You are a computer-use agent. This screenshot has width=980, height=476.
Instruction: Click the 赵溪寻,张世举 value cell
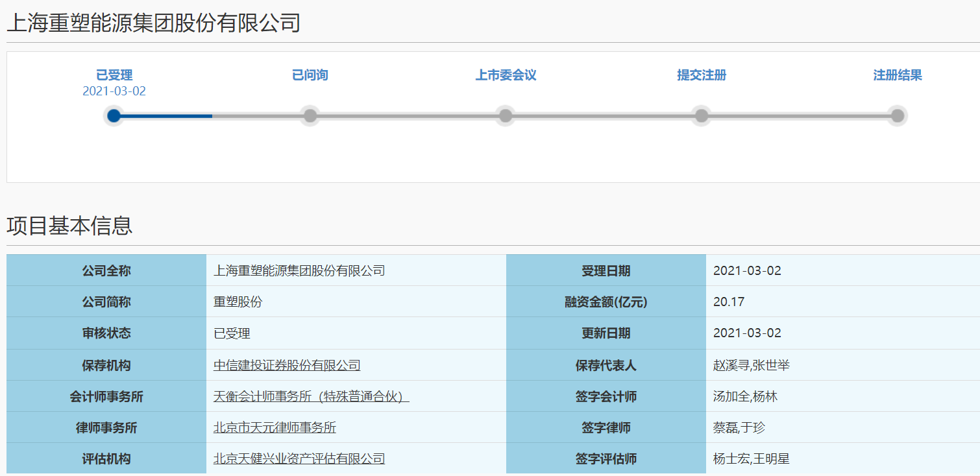843,365
